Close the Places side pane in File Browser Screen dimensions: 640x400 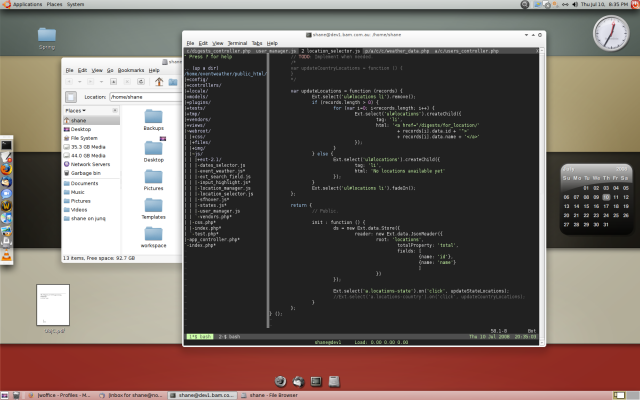click(x=115, y=110)
